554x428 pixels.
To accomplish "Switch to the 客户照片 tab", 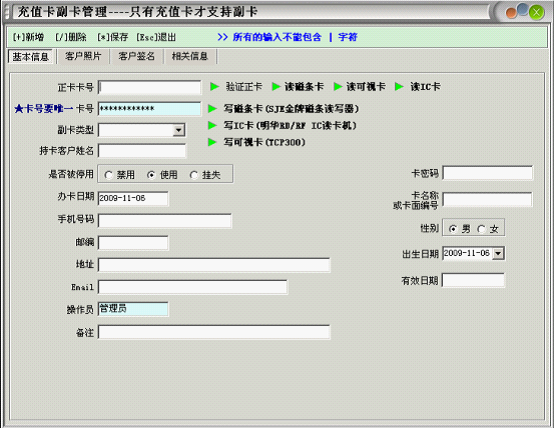I will point(83,56).
